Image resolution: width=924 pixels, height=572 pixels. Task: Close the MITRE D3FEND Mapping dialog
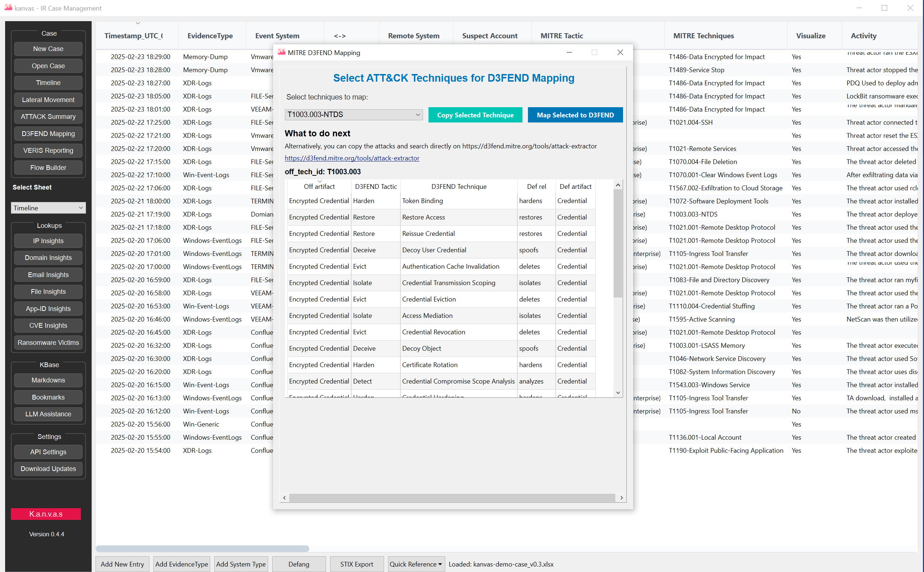[620, 52]
